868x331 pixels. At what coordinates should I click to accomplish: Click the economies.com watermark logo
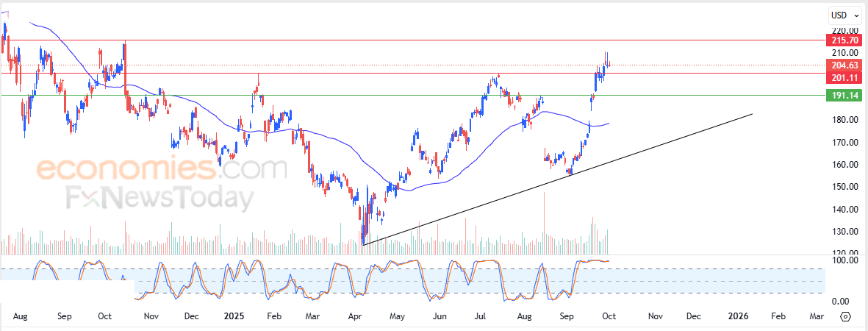pyautogui.click(x=162, y=168)
